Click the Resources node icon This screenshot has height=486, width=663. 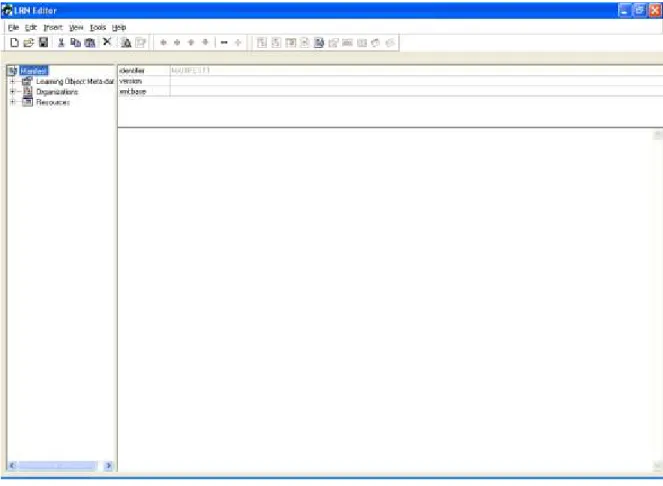[27, 102]
